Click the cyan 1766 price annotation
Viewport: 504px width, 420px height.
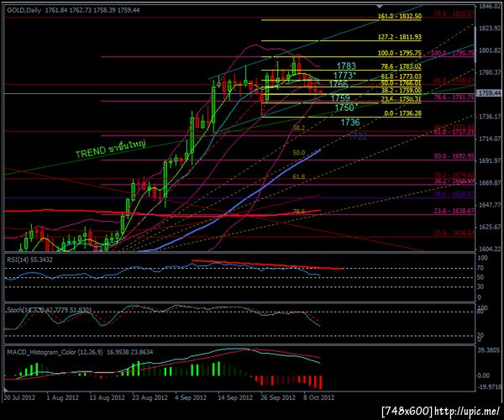(339, 84)
